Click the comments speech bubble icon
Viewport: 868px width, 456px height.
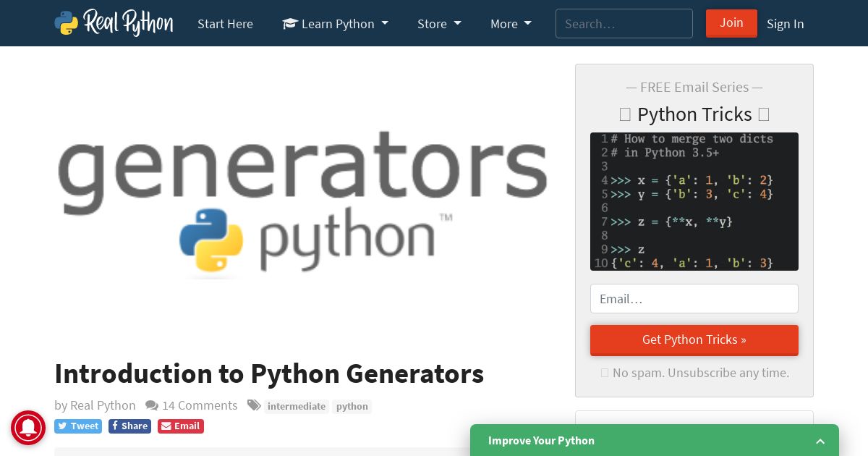coord(152,405)
